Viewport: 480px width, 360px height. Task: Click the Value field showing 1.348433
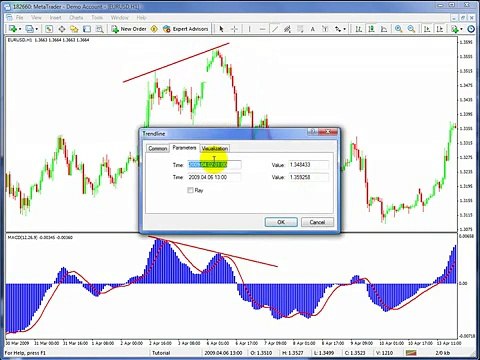tap(309, 165)
